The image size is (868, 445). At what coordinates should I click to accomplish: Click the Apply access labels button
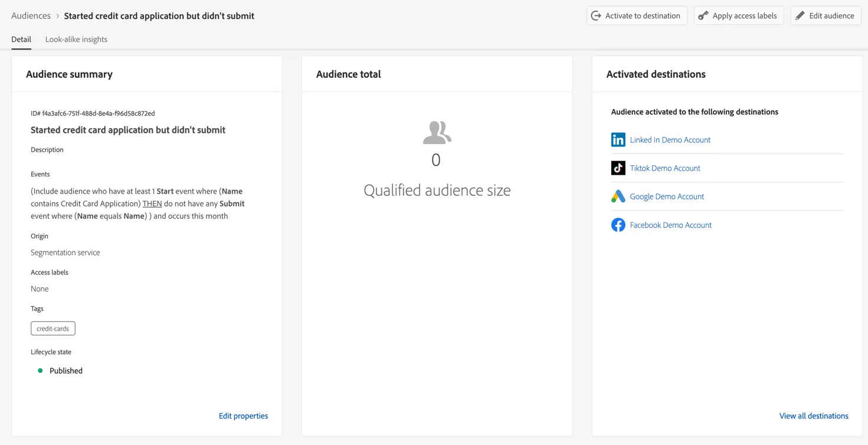739,16
